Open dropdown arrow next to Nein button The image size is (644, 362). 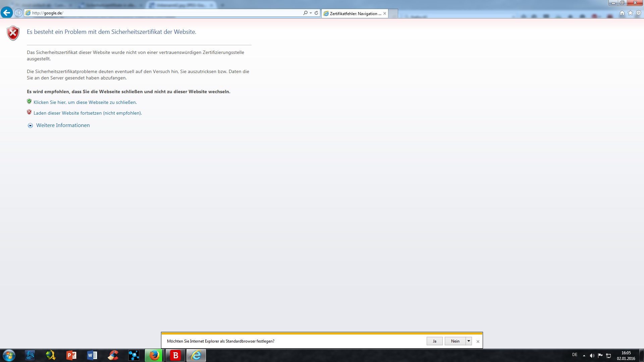click(469, 341)
